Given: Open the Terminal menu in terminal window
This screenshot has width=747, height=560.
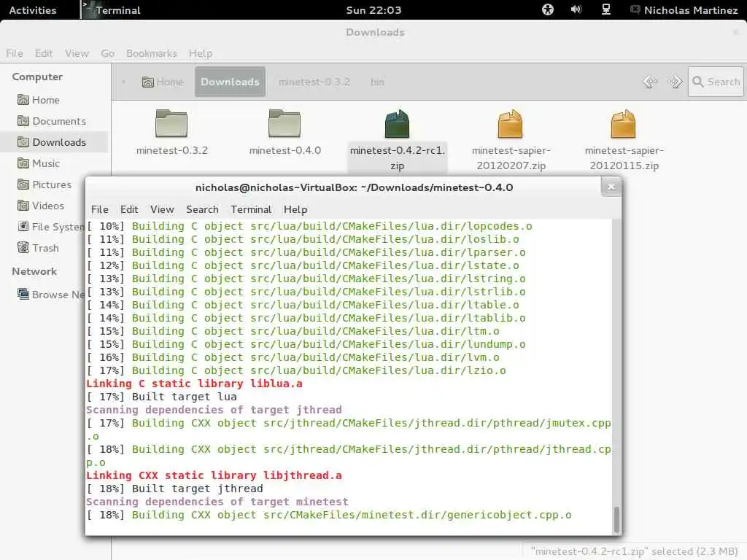Looking at the screenshot, I should click(x=251, y=209).
